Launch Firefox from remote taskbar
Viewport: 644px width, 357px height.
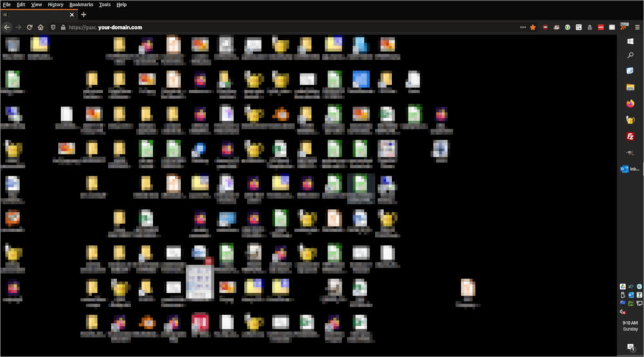coord(630,104)
